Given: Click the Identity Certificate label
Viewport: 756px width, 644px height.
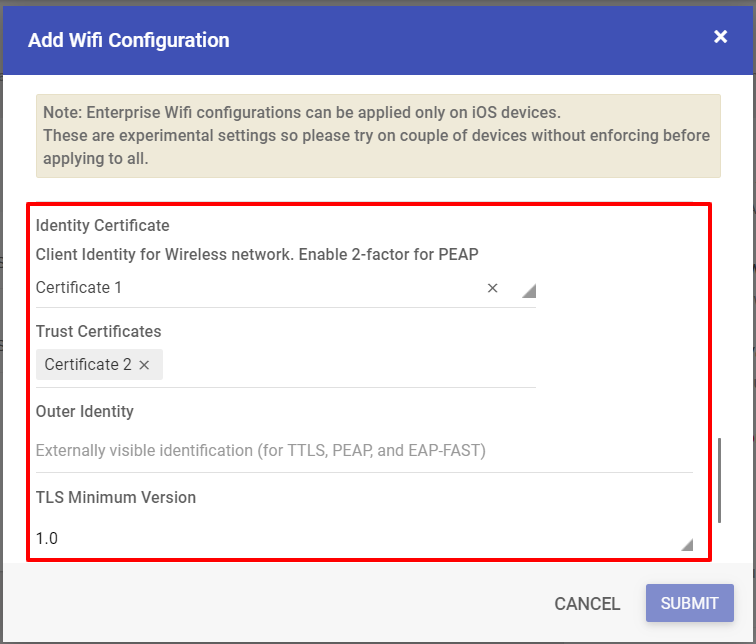Looking at the screenshot, I should [103, 225].
